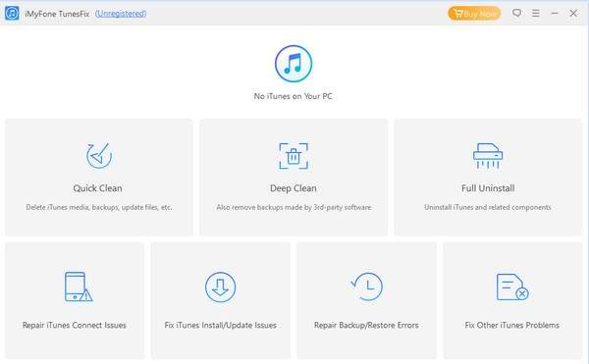Screen dimensions: 589x364
Task: Click the Deep Clean trash icon
Action: point(294,156)
